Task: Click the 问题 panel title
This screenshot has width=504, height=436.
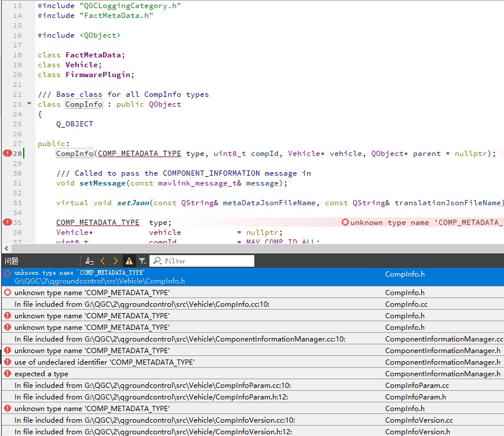Action: pyautogui.click(x=12, y=261)
